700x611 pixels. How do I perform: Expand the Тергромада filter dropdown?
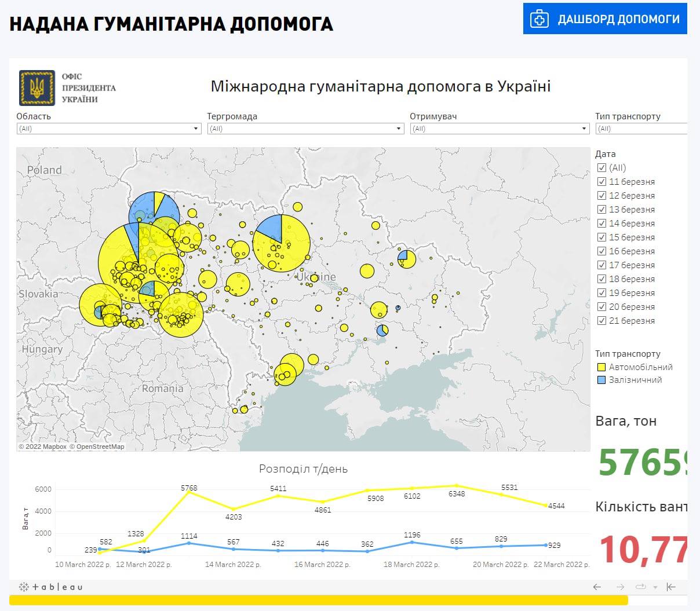[399, 128]
